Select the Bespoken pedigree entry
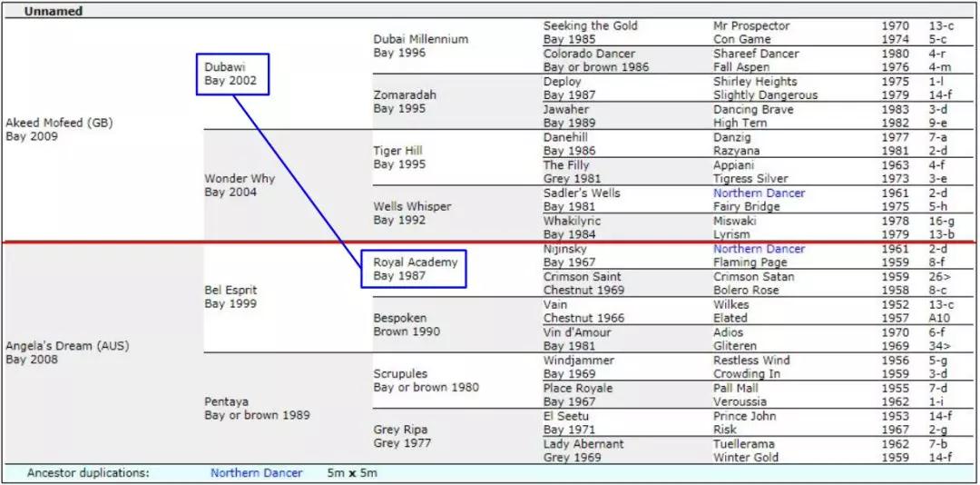The width and height of the screenshot is (980, 485). coord(400,319)
